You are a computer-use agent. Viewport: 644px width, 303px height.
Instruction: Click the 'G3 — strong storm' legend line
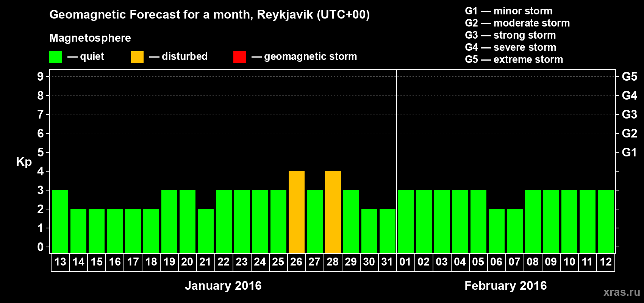[511, 35]
